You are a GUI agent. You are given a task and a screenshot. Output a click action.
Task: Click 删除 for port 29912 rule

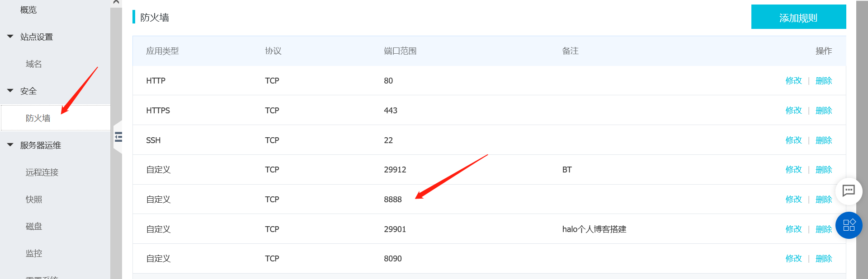click(824, 170)
